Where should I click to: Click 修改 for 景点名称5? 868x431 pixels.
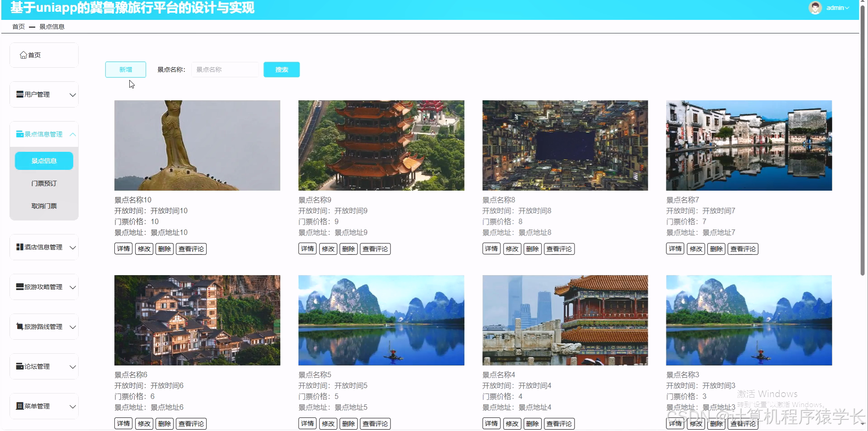tap(328, 424)
